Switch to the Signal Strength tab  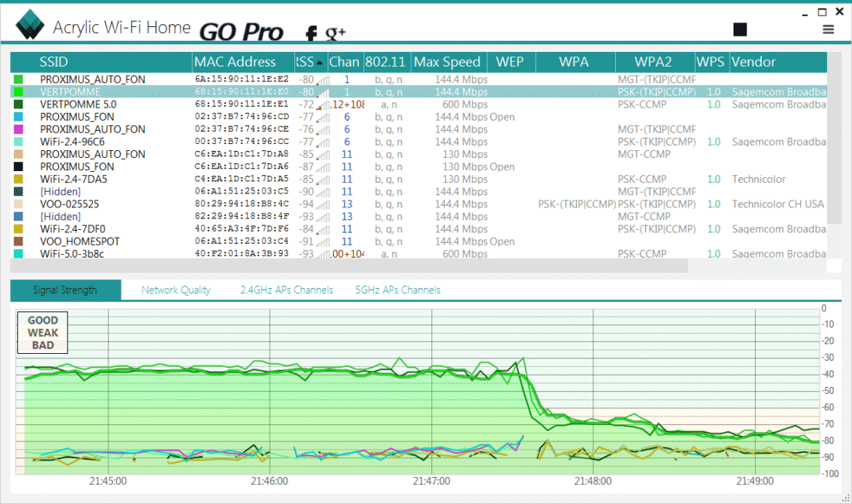(65, 290)
